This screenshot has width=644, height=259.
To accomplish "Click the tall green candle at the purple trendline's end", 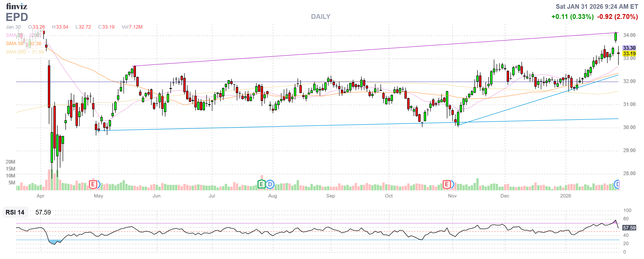I will click(x=615, y=37).
